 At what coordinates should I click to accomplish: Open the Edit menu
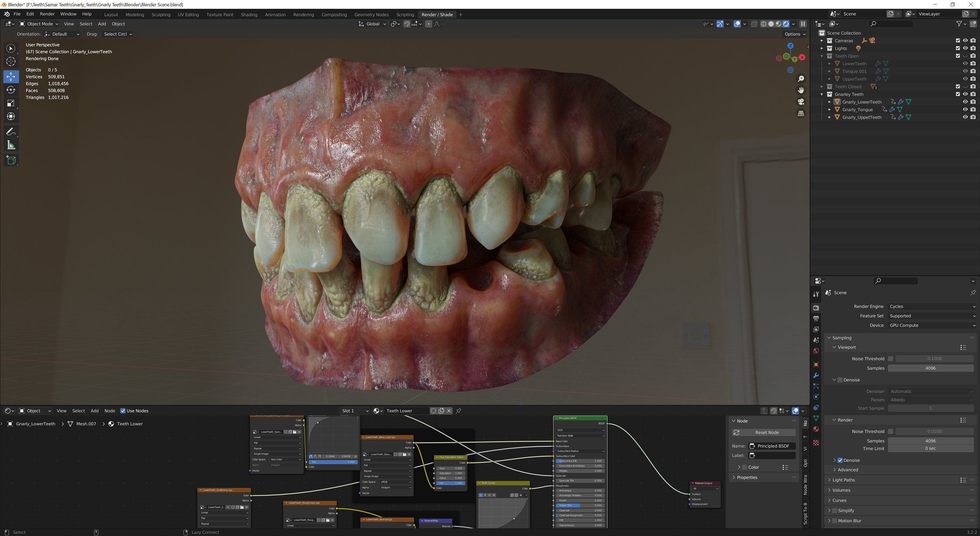(30, 14)
